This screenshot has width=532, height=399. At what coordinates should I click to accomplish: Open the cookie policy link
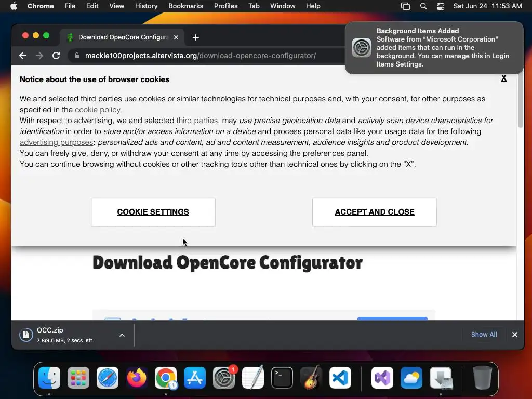pos(97,110)
